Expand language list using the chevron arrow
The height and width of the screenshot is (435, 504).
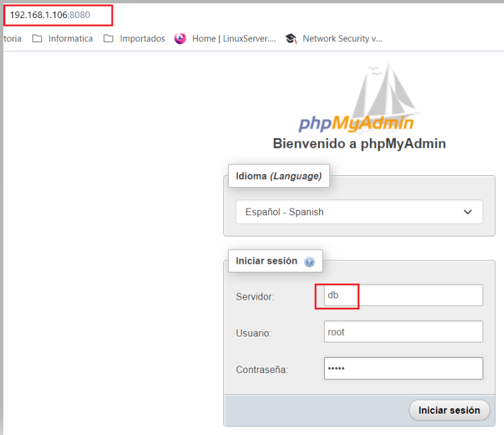coord(468,212)
